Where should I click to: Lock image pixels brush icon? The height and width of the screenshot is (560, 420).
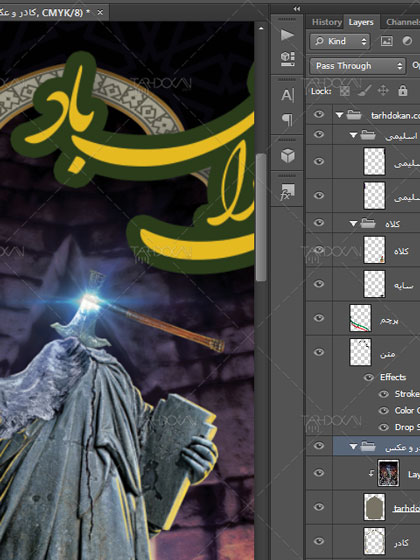click(364, 91)
